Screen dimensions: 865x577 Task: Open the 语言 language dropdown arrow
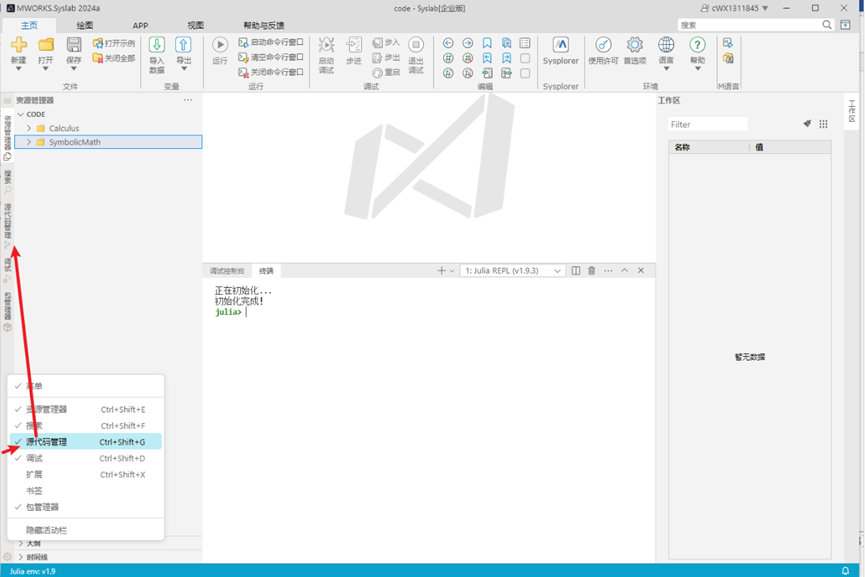tap(666, 69)
